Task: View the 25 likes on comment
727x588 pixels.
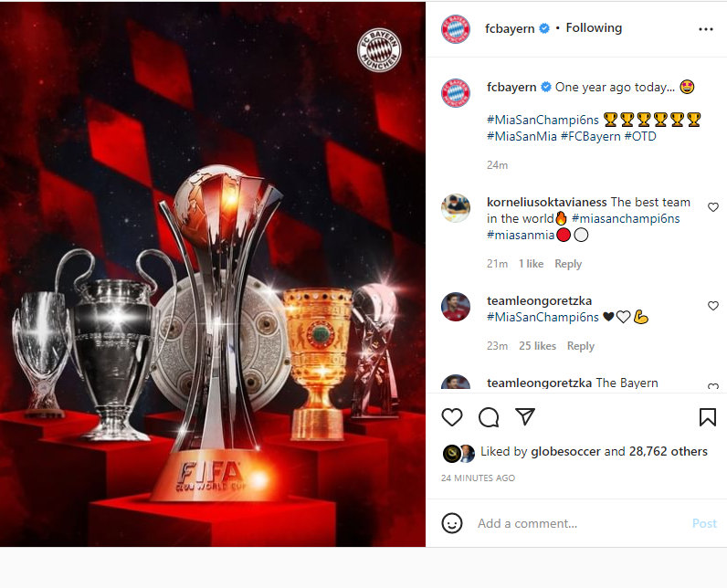Action: click(x=537, y=346)
